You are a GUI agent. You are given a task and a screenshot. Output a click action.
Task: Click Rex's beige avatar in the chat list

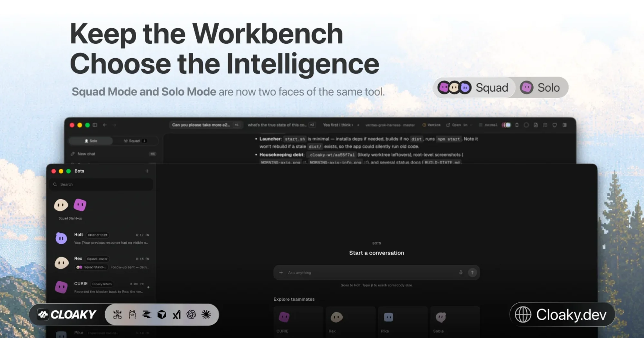(61, 263)
